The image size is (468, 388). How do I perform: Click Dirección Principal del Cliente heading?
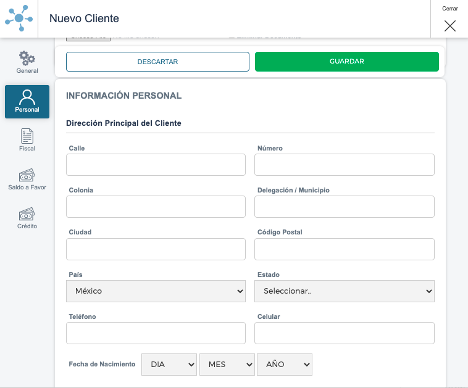point(124,123)
